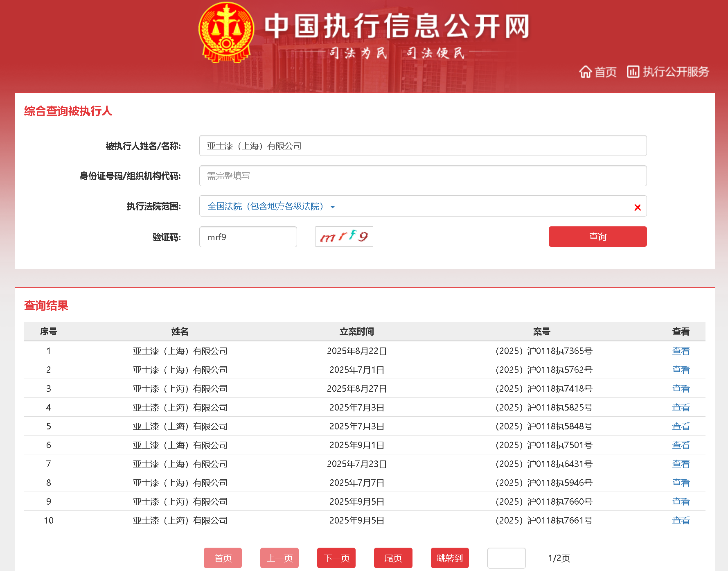Click 下一页 next page button
Viewport: 728px width, 571px height.
[336, 558]
